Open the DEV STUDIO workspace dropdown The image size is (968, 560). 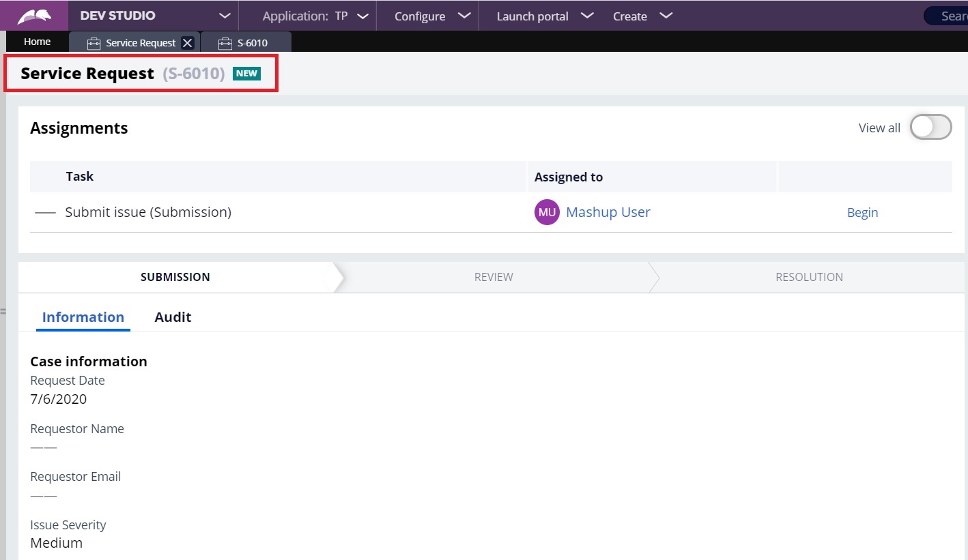point(224,15)
